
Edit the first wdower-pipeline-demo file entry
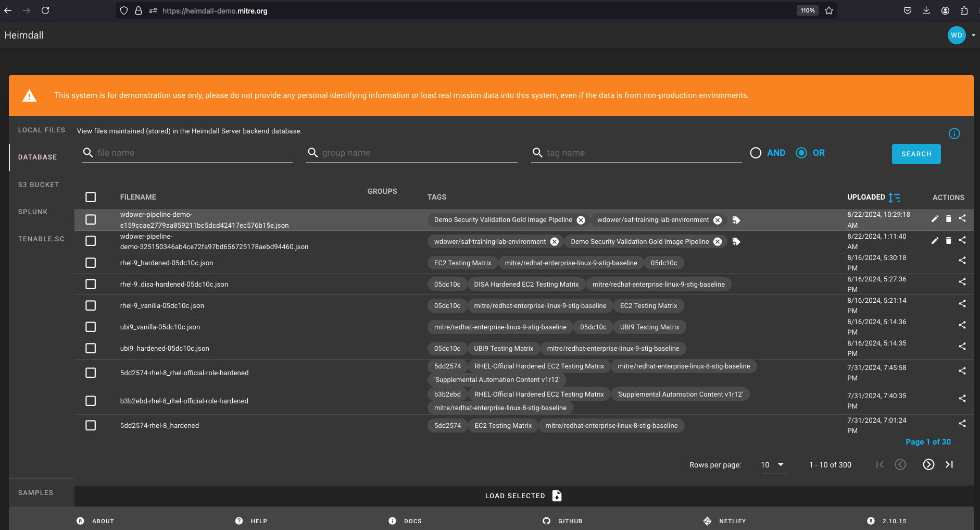click(x=935, y=219)
